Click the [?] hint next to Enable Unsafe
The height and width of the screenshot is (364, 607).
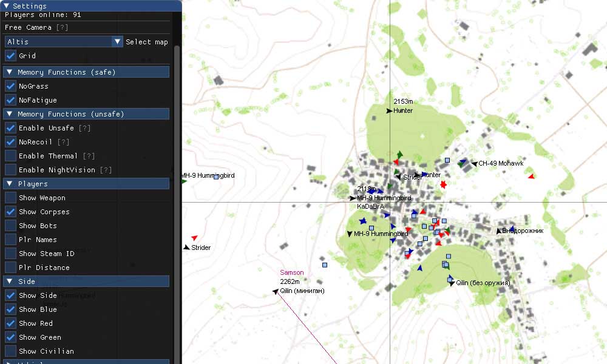pyautogui.click(x=84, y=128)
